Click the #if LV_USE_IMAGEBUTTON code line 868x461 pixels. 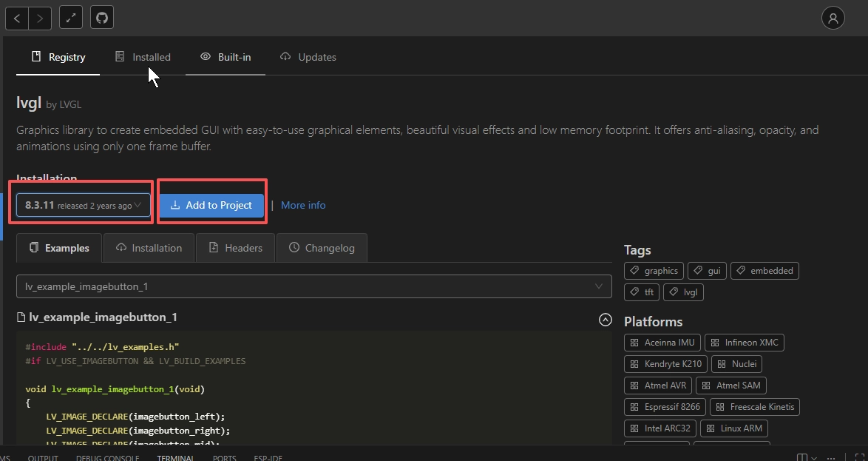[135, 361]
